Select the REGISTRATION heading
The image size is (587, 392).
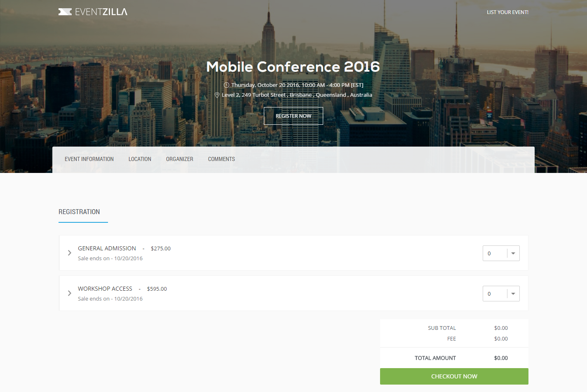[x=79, y=212]
